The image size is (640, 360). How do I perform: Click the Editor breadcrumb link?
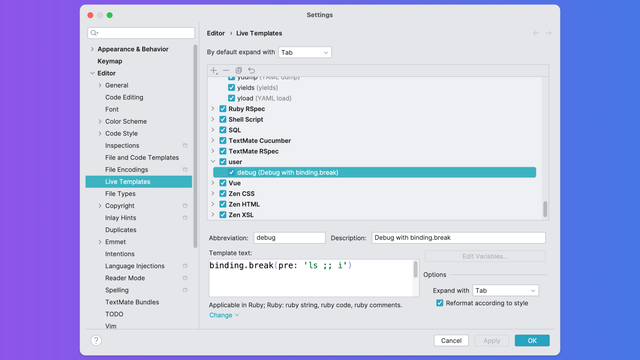coord(216,33)
